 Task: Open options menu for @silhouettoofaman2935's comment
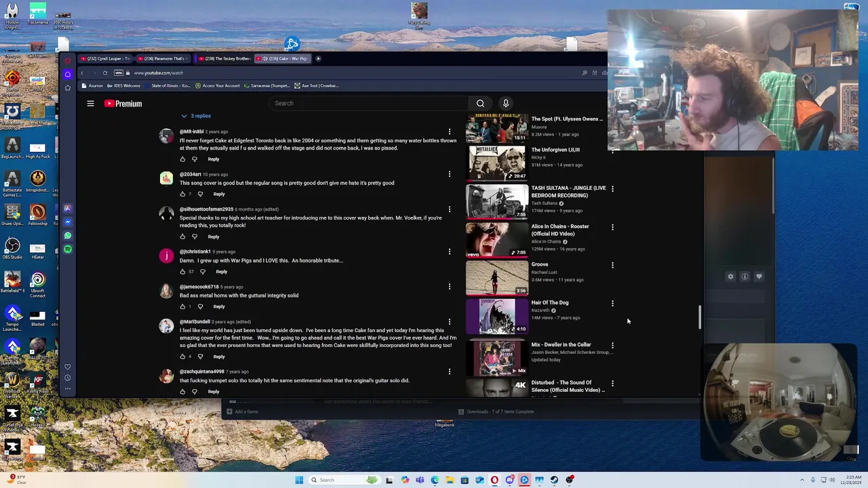449,209
